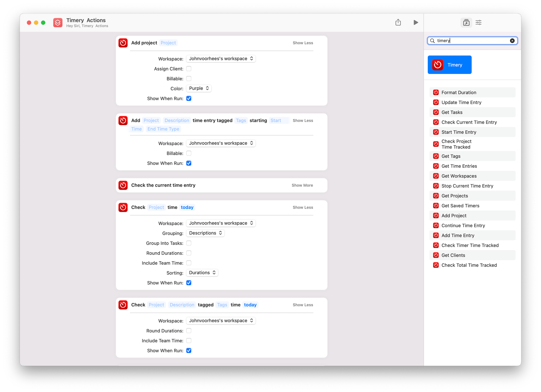Click the Check Current Time Entry icon

click(x=436, y=122)
